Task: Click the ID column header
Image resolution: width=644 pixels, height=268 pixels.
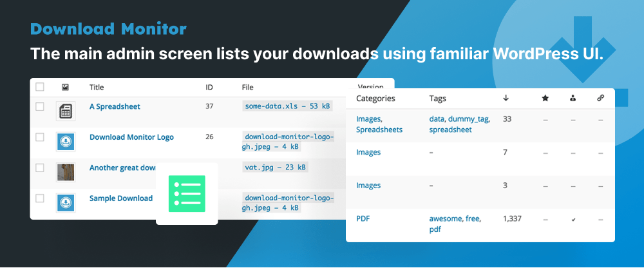Action: click(209, 87)
